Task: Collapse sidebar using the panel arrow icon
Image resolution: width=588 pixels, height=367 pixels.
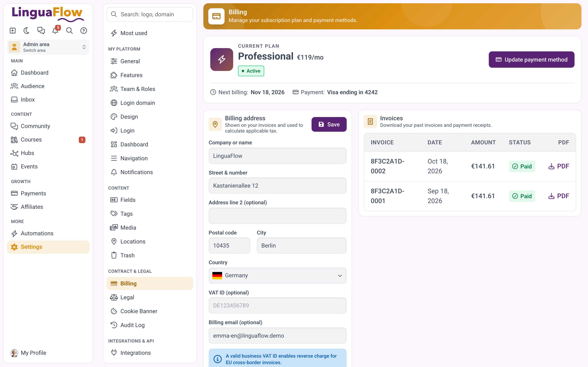Action: [x=13, y=31]
